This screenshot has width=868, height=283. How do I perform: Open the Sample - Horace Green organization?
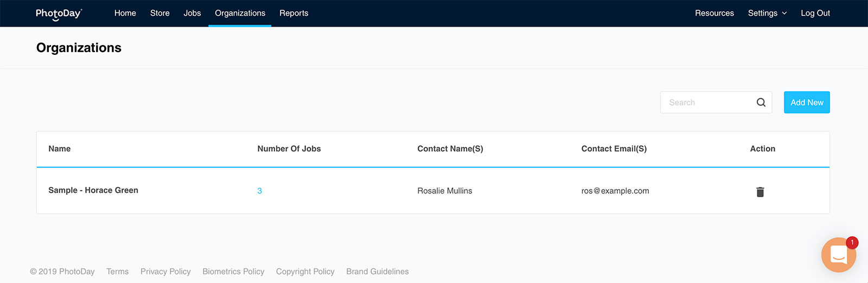pos(93,191)
